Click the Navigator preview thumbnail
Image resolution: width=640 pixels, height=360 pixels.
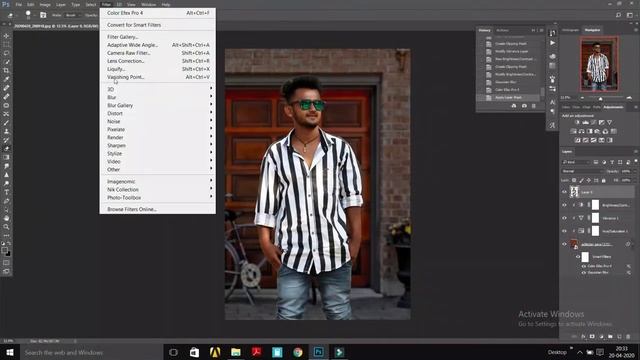pyautogui.click(x=599, y=64)
